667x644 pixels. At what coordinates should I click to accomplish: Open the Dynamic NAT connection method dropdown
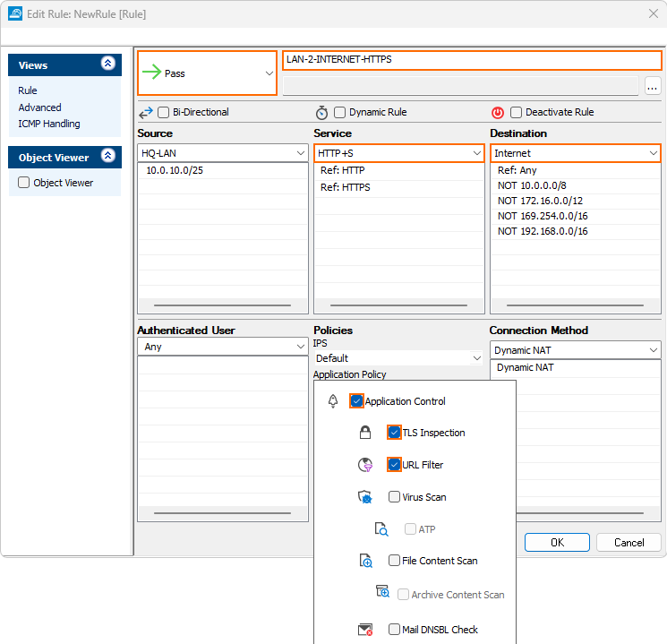pos(575,350)
